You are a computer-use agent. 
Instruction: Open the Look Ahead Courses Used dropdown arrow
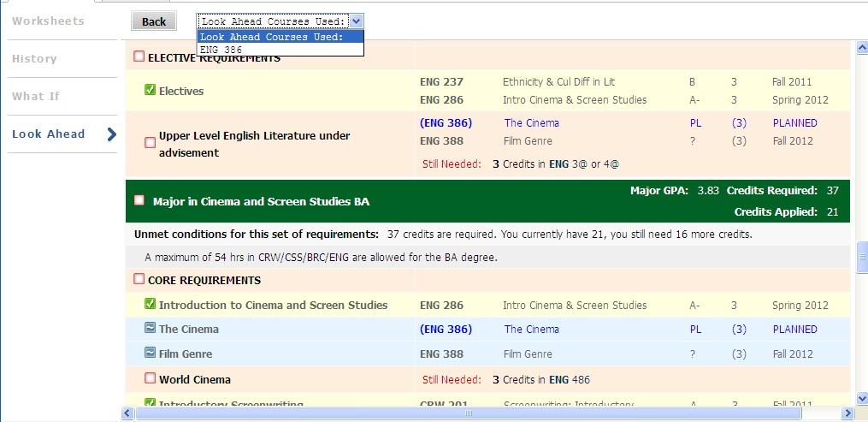point(357,21)
